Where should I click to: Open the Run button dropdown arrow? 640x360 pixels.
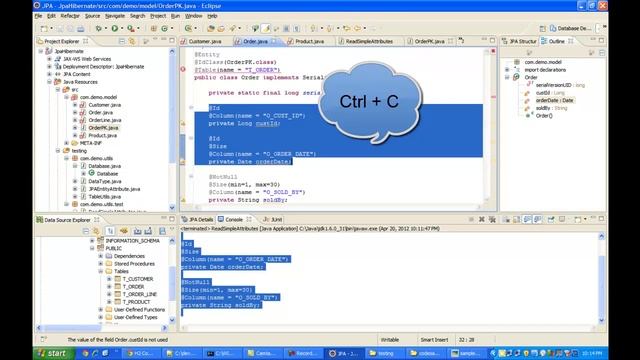click(122, 29)
